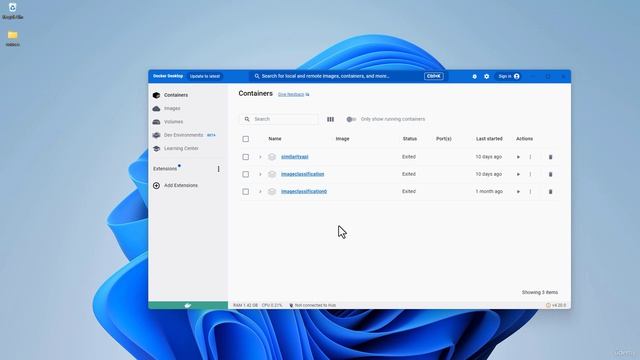Expand the similarityapi container group

click(x=260, y=157)
